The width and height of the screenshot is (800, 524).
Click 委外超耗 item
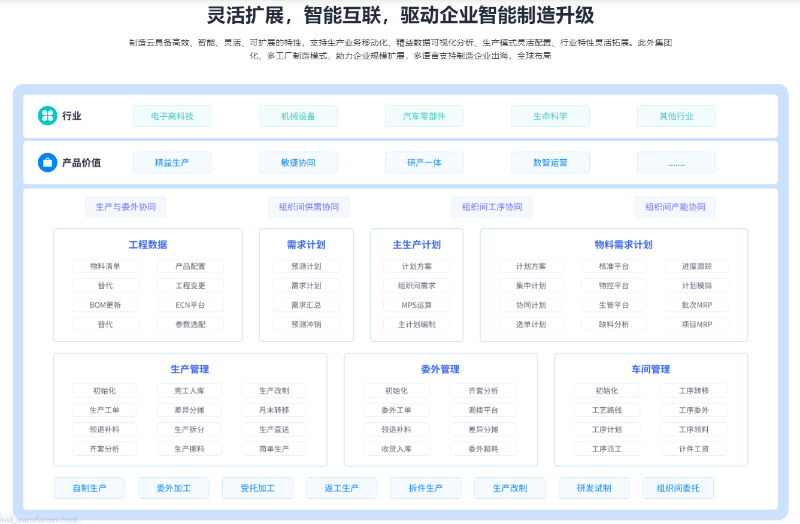483,449
